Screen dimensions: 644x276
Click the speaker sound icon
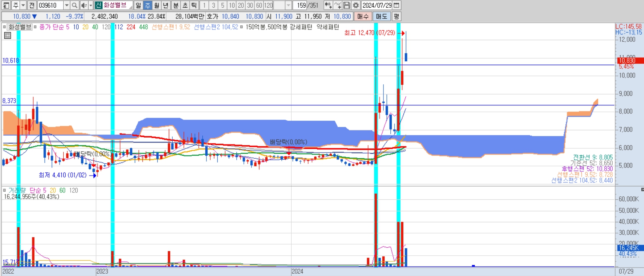pos(84,5)
